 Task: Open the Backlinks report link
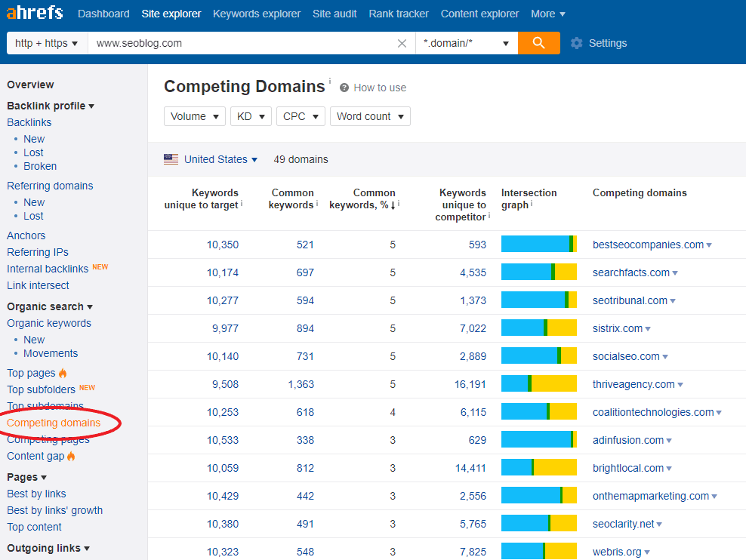tap(29, 123)
